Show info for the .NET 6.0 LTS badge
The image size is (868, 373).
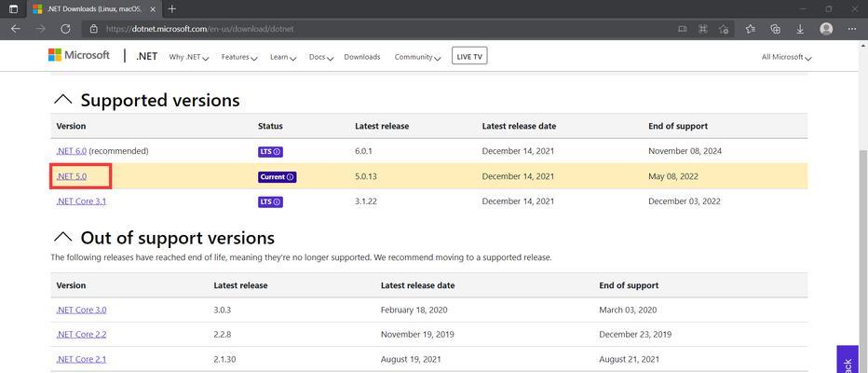[278, 151]
